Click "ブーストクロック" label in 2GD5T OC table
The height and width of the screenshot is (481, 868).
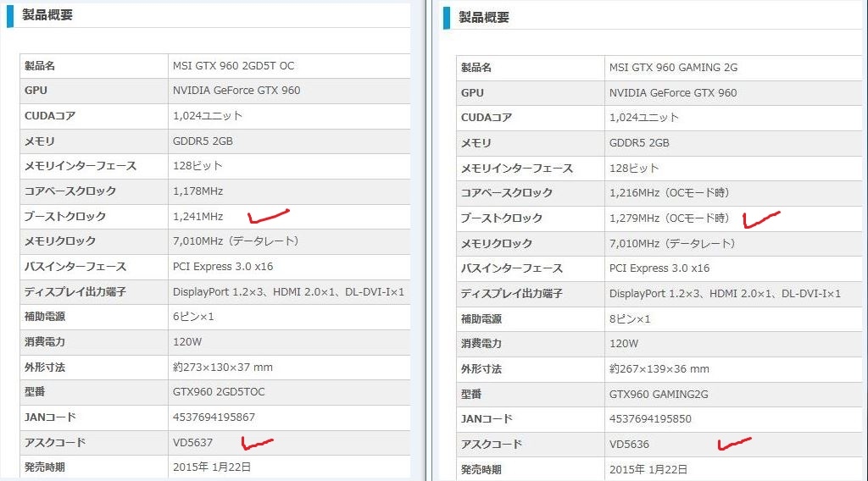tap(65, 217)
